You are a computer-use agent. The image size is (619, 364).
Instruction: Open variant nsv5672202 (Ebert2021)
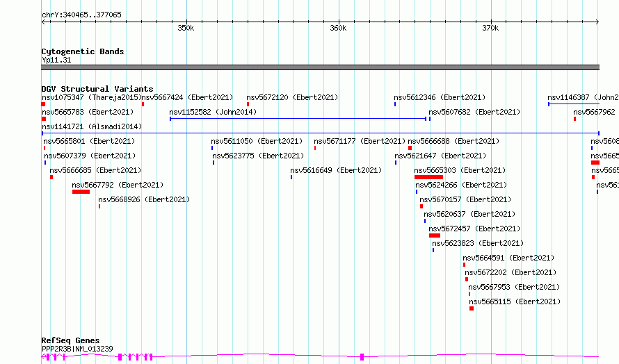[x=511, y=272]
